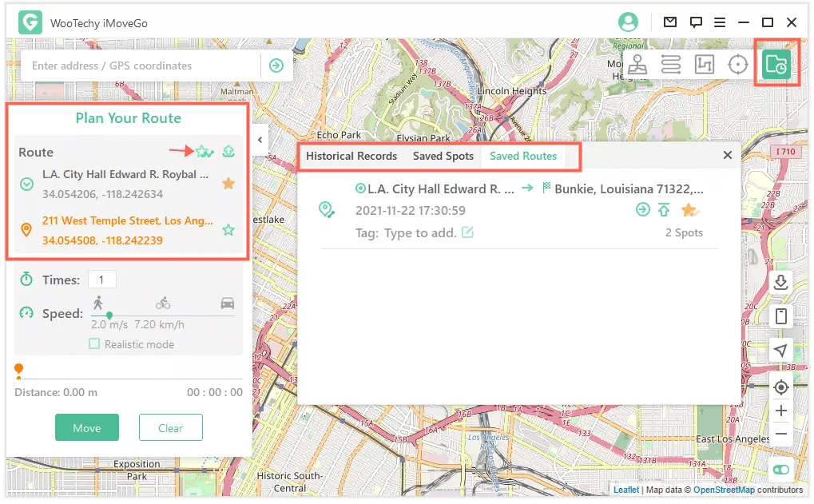Collapse the Plan Your Route side panel
Screen dimensions: 814x504
click(260, 140)
